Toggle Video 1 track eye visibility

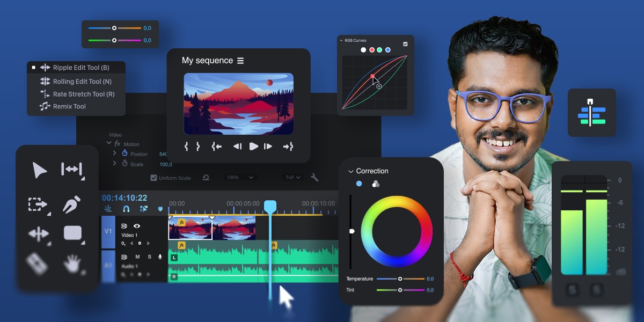[136, 226]
